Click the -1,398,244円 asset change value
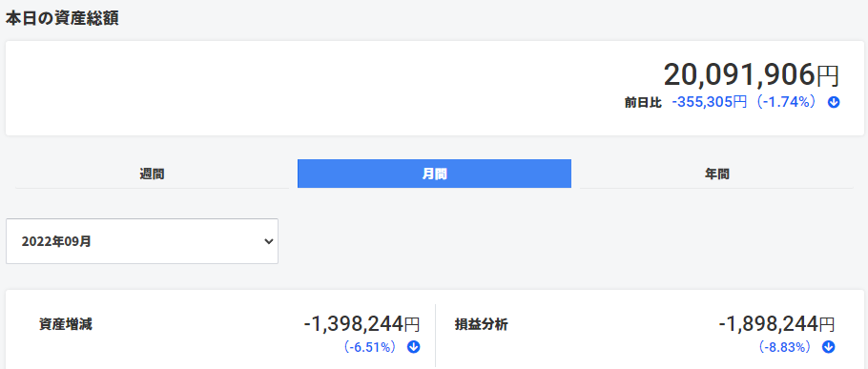 pyautogui.click(x=362, y=323)
